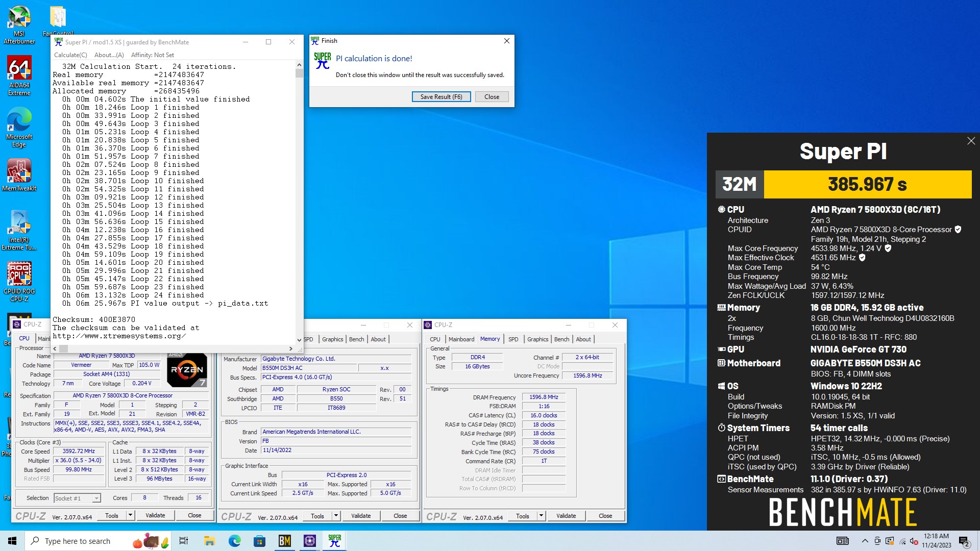980x551 pixels.
Task: Click Core Speed value 3592.72 MHz
Action: (79, 451)
